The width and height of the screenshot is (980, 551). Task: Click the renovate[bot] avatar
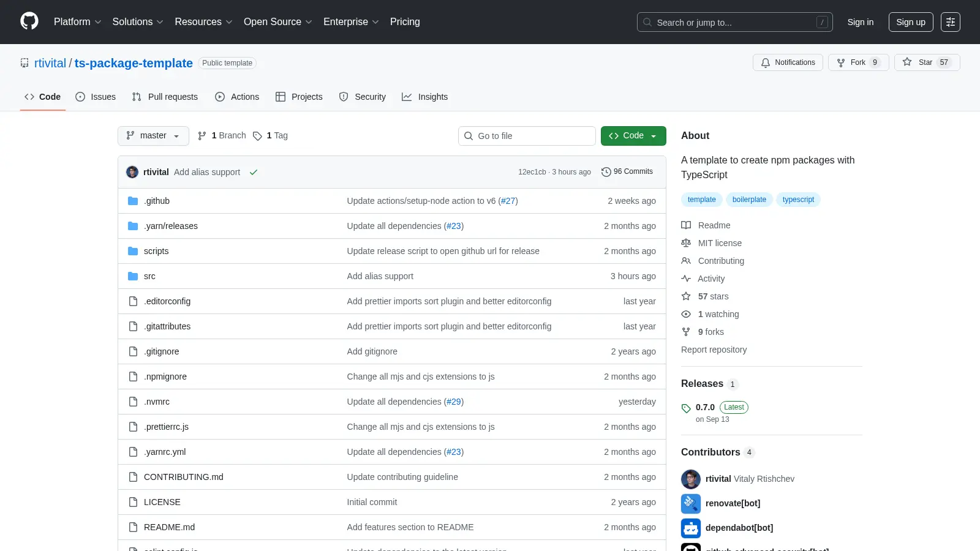click(691, 503)
